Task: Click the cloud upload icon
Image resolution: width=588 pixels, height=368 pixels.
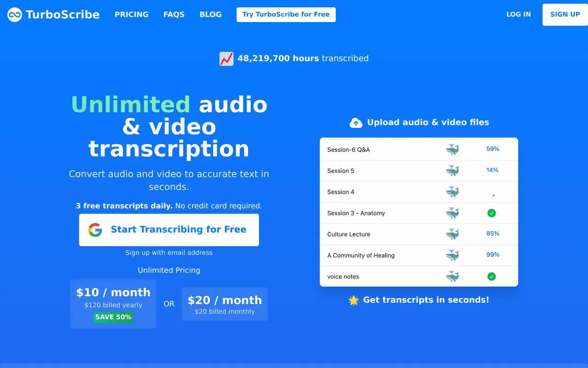Action: 356,123
